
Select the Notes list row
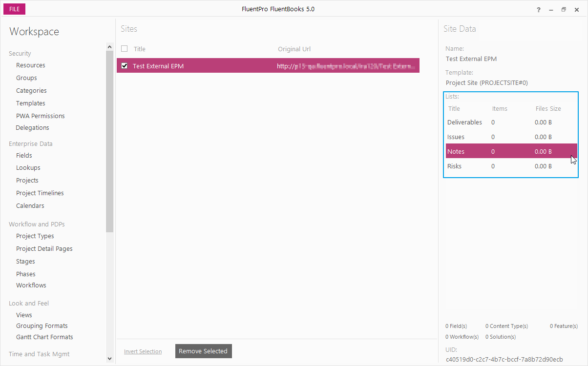[x=511, y=151]
